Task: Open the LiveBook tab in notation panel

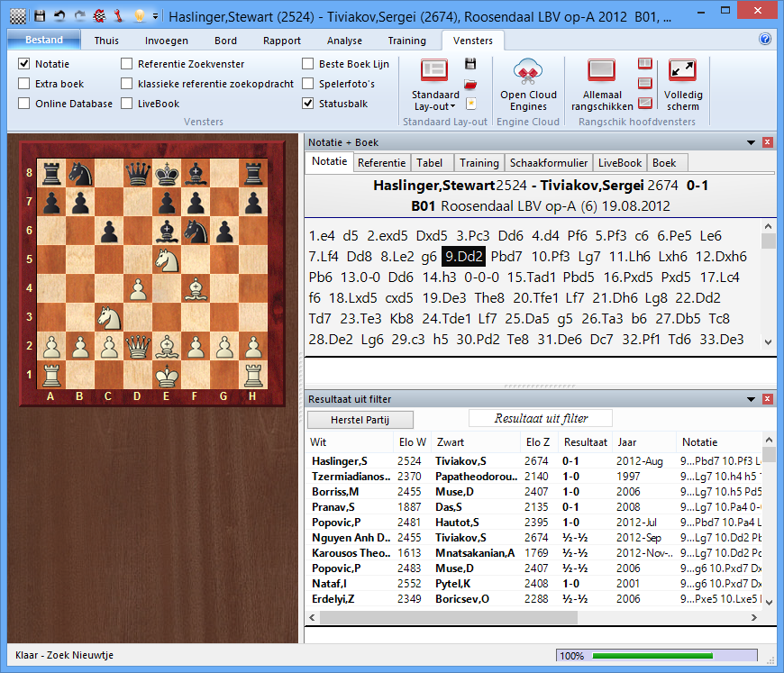Action: pyautogui.click(x=620, y=163)
